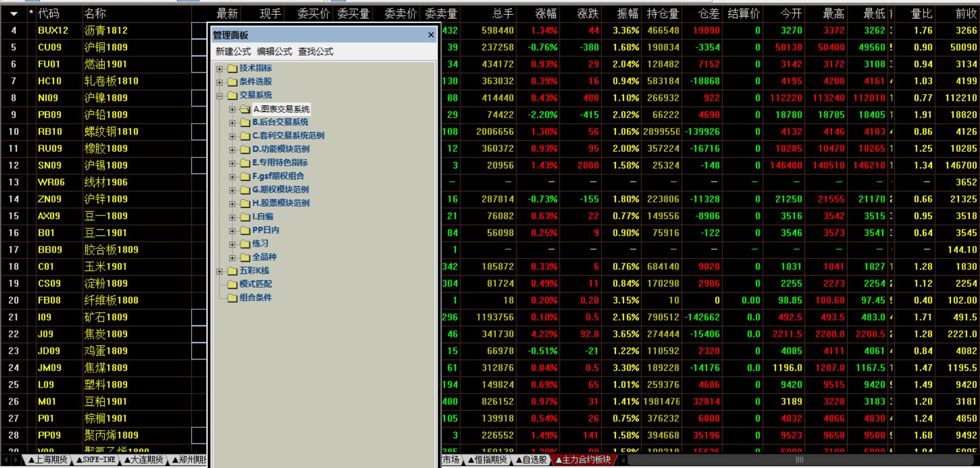Expand the G.期权模块范例 node
Screen dimensions: 980x468
point(232,190)
